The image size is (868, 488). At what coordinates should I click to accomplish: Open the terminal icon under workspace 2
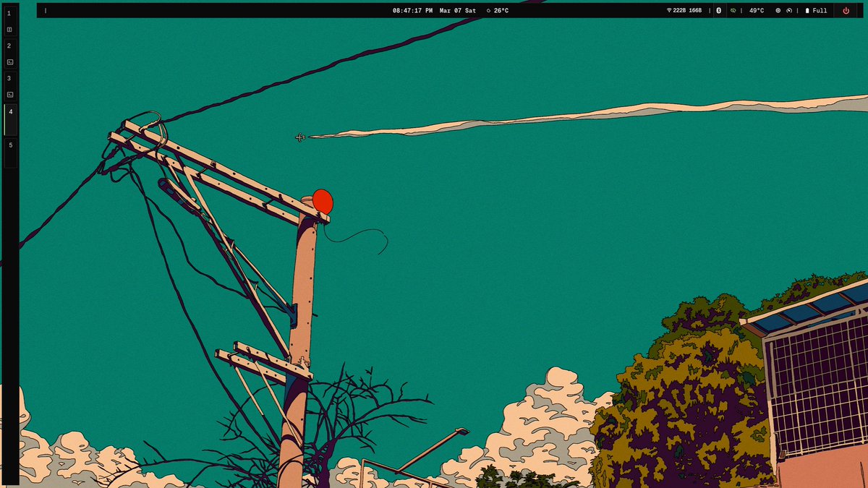(x=9, y=62)
